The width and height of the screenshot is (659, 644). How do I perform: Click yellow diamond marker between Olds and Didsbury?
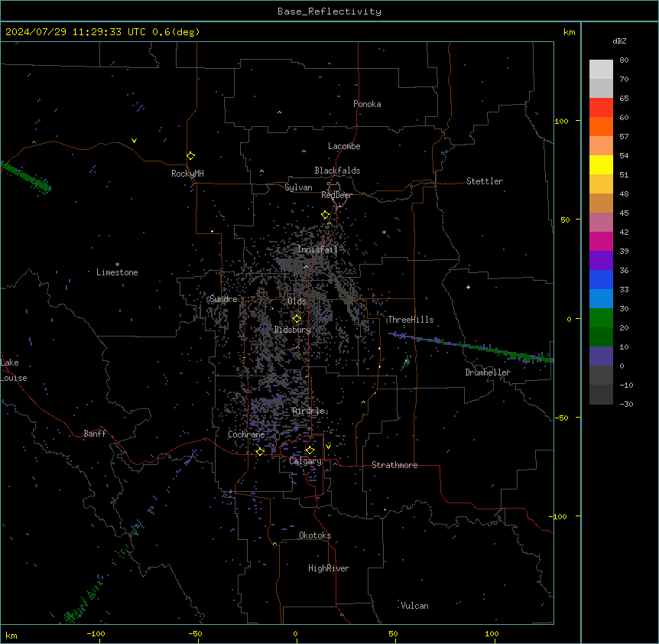[x=297, y=319]
